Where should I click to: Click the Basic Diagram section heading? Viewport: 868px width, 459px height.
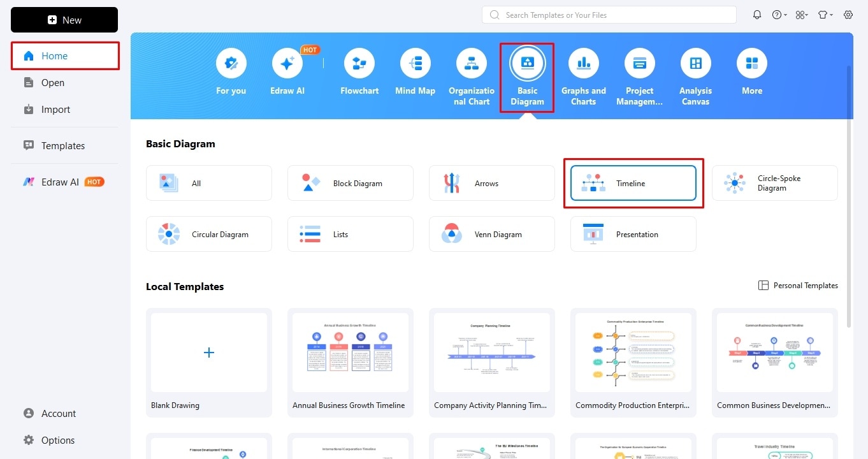tap(180, 144)
